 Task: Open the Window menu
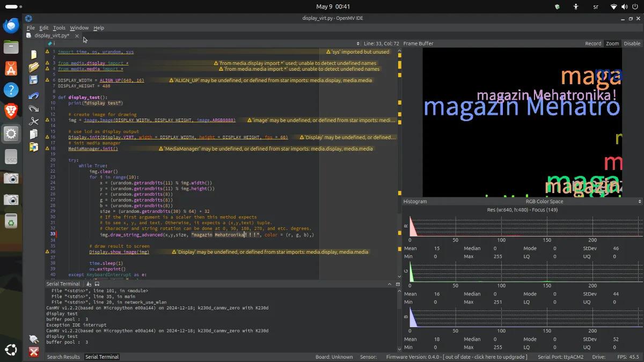click(x=79, y=28)
